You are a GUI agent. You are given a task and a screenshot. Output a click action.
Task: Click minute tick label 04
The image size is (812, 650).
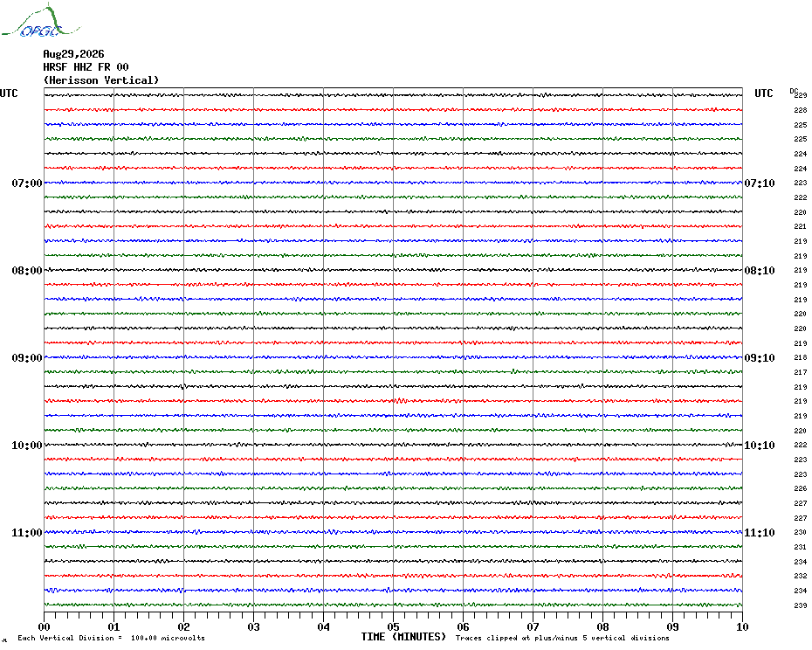click(324, 626)
